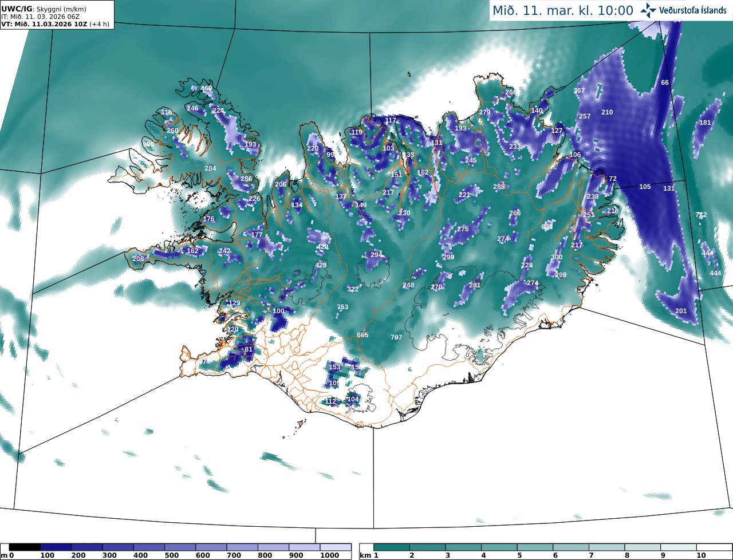Click the 'm 0' legend label

[7, 555]
